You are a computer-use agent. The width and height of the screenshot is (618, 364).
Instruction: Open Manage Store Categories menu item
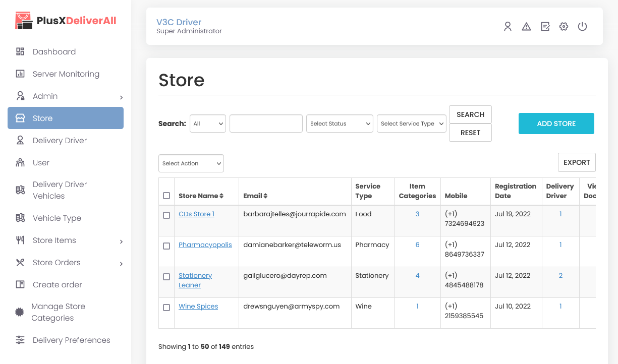pos(66,312)
